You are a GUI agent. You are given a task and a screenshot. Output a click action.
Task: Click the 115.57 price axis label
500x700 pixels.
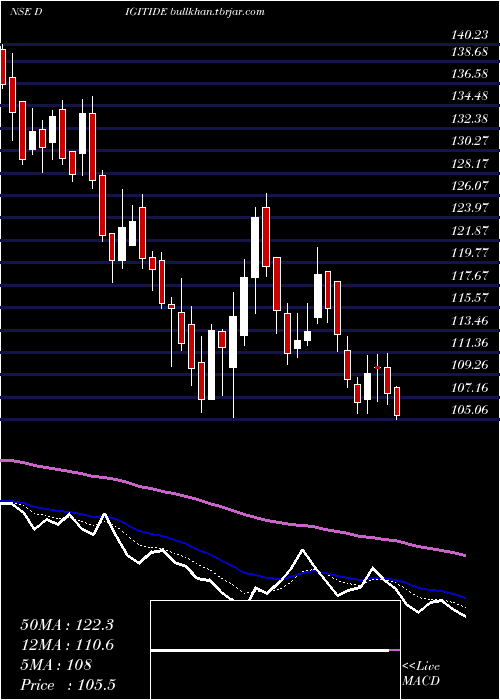click(469, 298)
